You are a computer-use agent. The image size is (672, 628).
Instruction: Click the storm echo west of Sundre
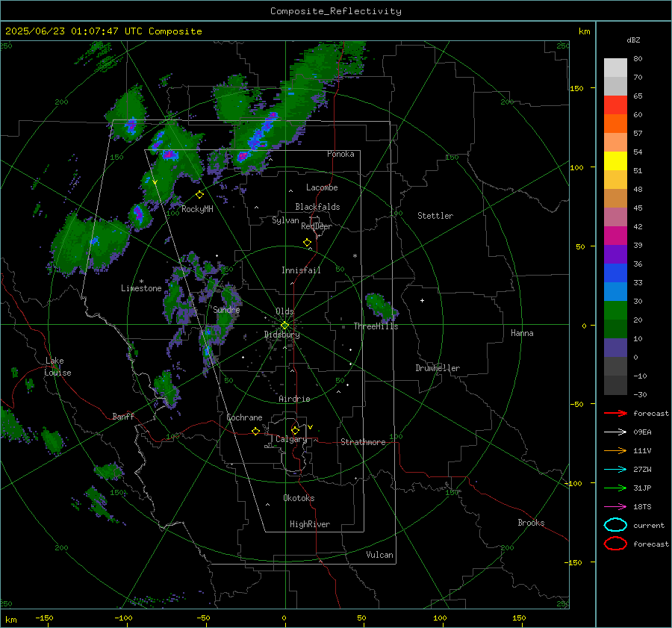click(x=175, y=300)
